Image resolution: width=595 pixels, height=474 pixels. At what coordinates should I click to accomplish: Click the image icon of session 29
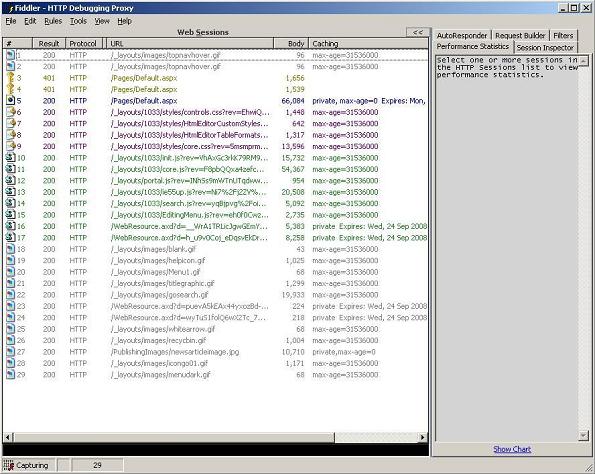pos(11,375)
